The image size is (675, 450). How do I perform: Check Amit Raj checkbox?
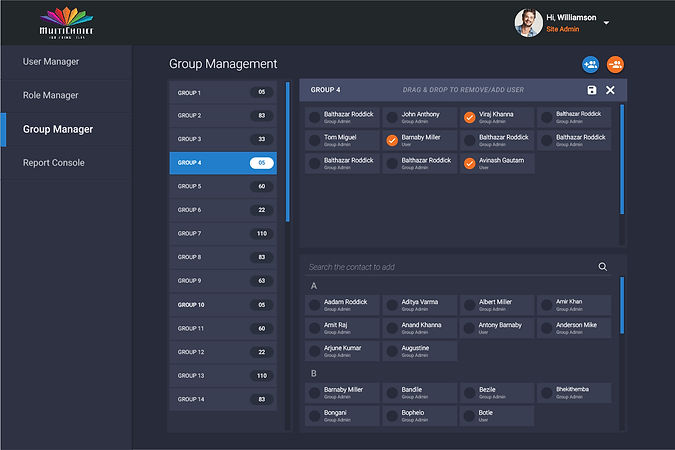(x=315, y=328)
